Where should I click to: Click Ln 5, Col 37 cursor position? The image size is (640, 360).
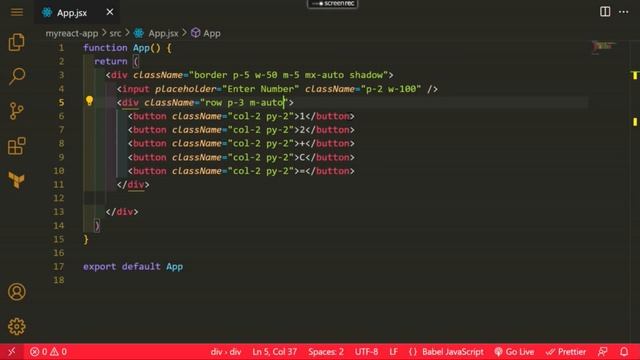coord(274,351)
